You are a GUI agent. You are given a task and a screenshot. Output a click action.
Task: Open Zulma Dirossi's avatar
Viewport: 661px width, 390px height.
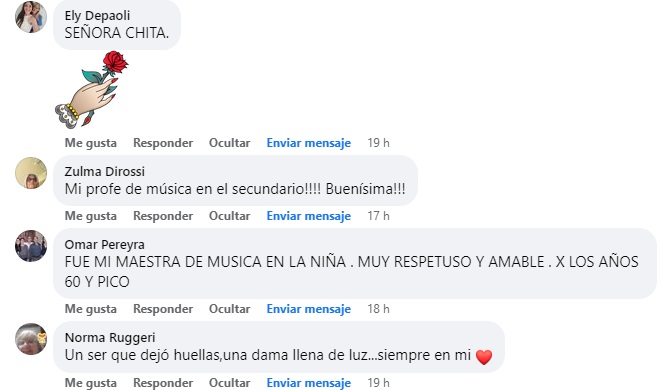pyautogui.click(x=31, y=173)
